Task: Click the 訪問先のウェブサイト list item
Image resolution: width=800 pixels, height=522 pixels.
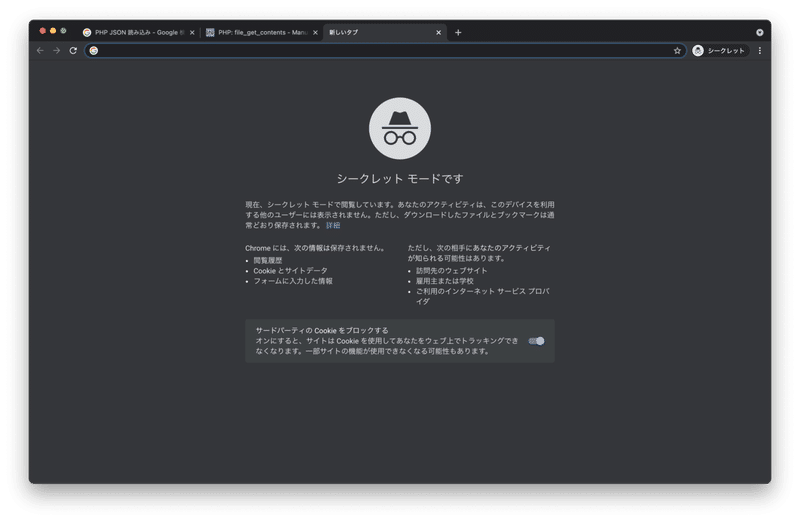Action: (x=452, y=271)
